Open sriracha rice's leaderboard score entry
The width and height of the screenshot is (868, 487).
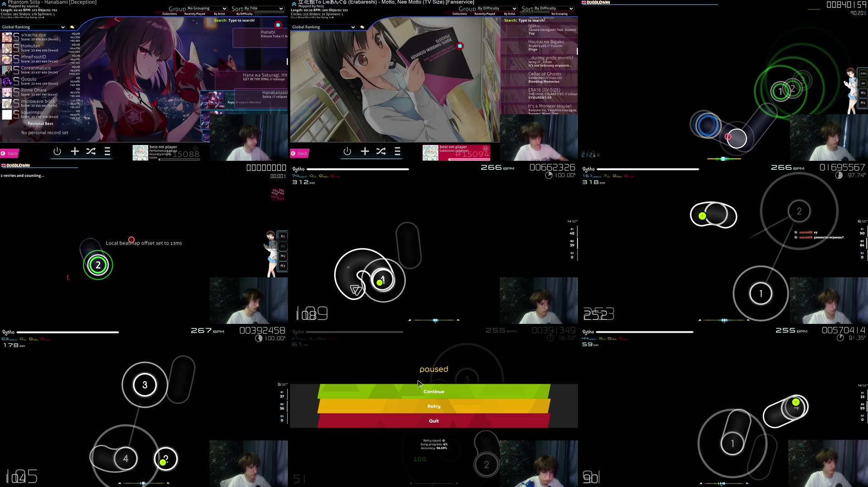click(41, 37)
